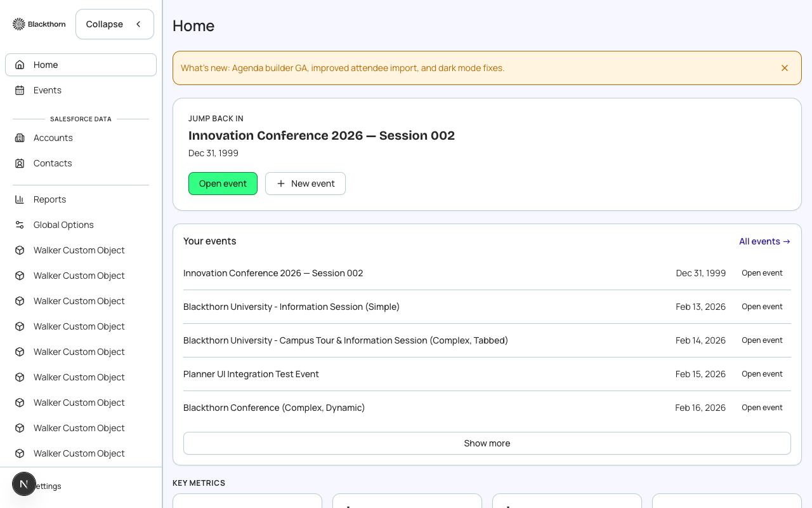Click the Contacts person icon
812x508 pixels.
coord(20,163)
